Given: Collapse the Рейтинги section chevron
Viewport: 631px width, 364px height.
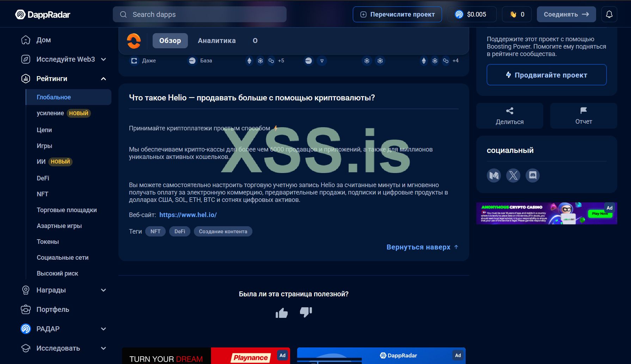Looking at the screenshot, I should tap(103, 79).
